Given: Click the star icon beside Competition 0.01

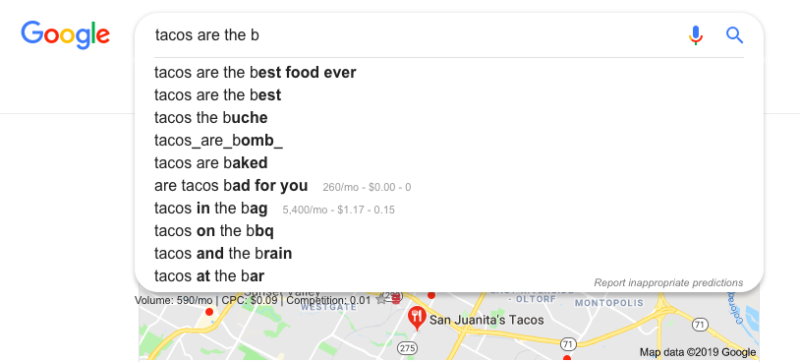Looking at the screenshot, I should (x=380, y=300).
